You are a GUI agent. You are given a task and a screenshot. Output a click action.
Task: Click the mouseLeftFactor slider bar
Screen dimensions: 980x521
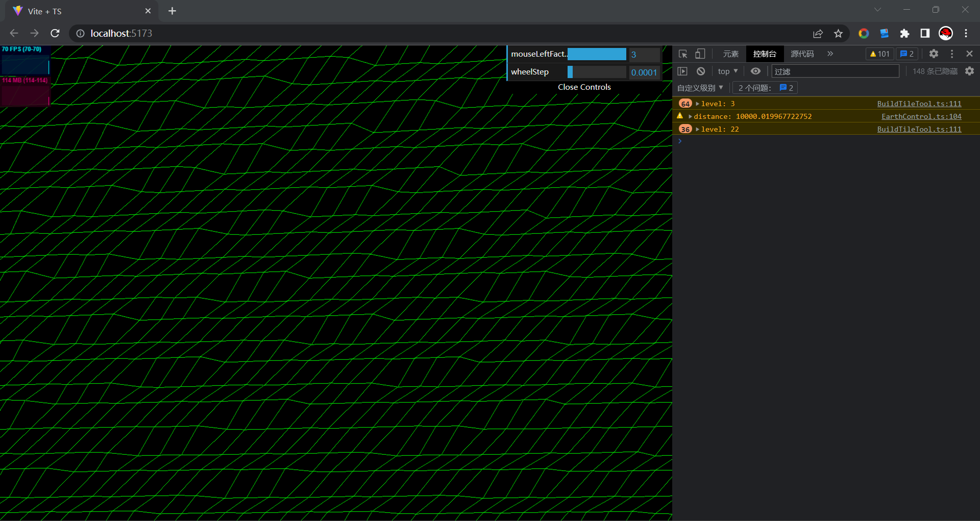point(597,54)
